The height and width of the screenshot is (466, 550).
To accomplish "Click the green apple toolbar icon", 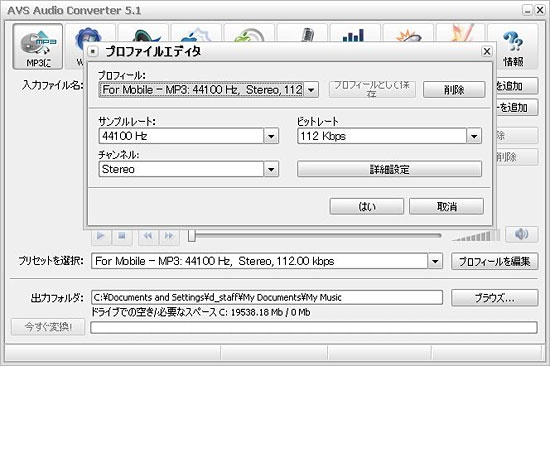I will 249,33.
